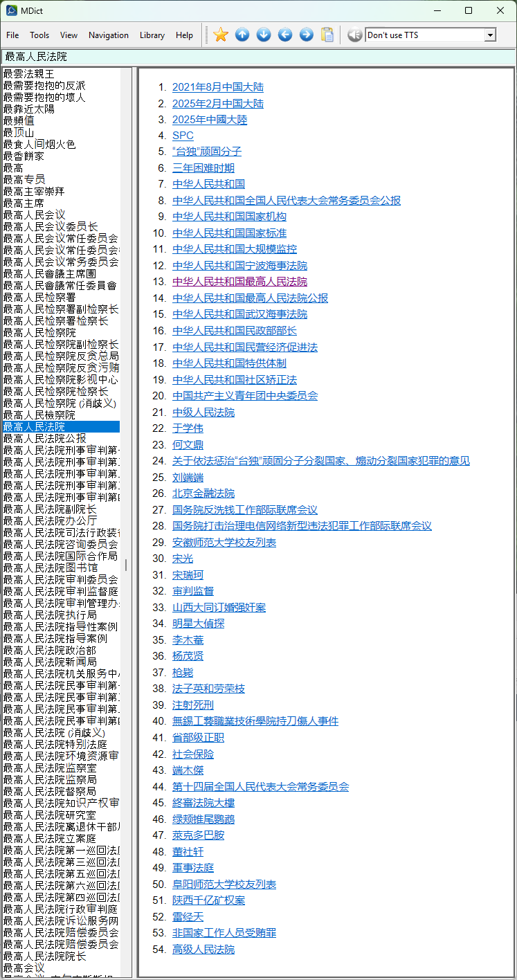The image size is (517, 980).
Task: Go to next entry with down arrow
Action: pyautogui.click(x=264, y=35)
